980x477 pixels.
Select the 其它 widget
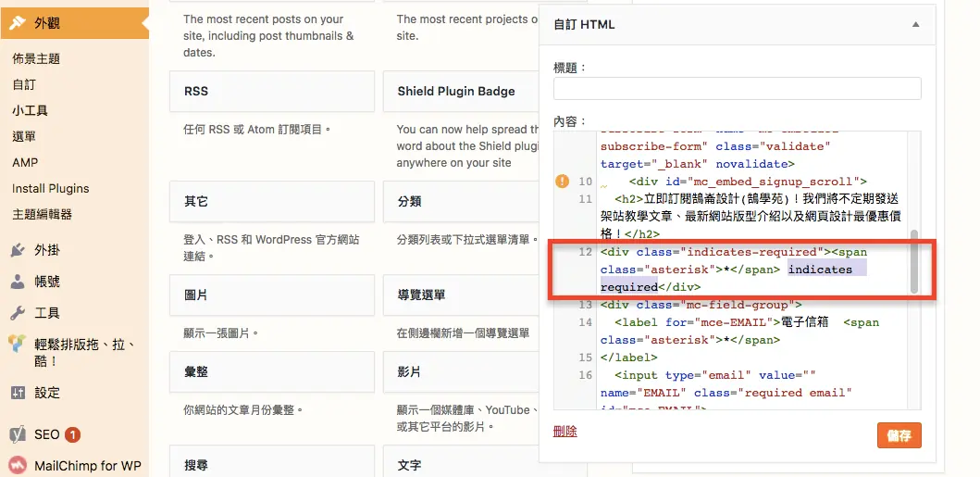pyautogui.click(x=272, y=202)
